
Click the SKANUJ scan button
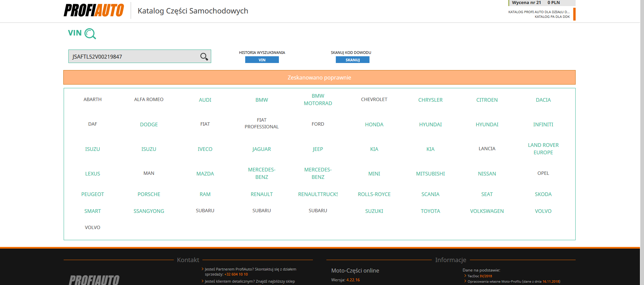(353, 60)
